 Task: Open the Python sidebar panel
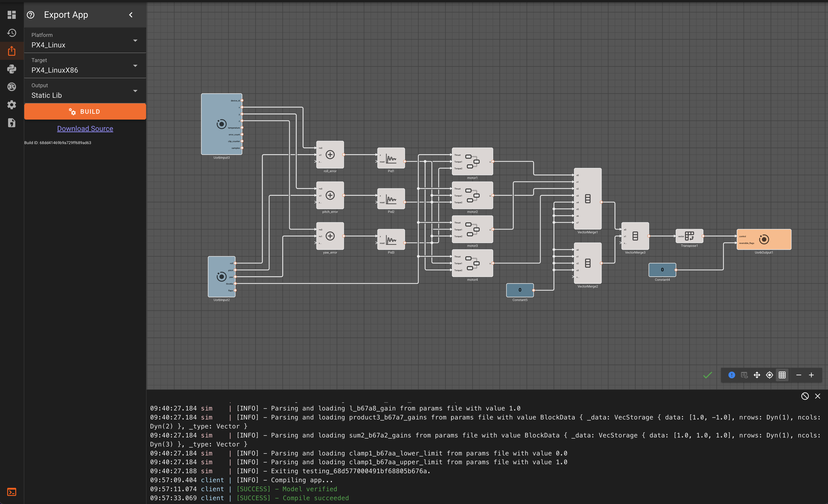coord(12,69)
